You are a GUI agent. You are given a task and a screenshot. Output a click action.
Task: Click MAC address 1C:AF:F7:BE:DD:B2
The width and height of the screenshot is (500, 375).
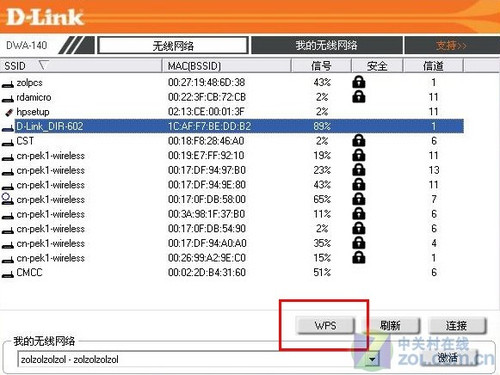tap(209, 126)
